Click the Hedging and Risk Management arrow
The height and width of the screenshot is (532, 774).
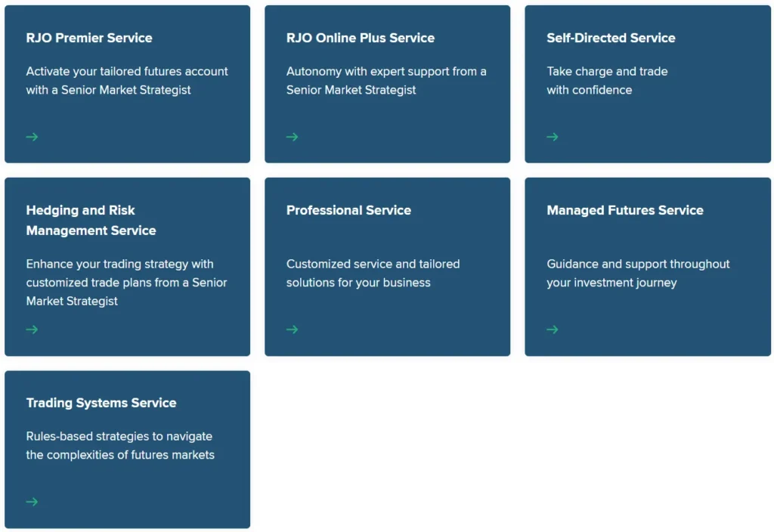point(32,329)
